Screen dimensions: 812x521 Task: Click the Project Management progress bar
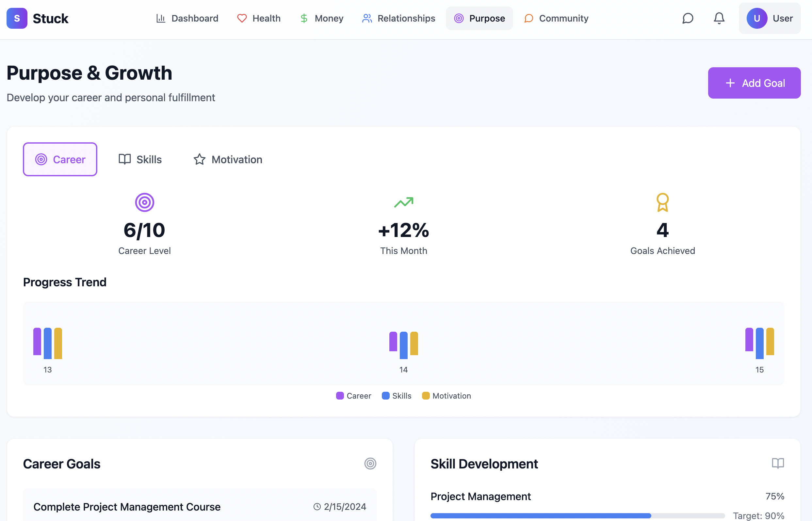tap(577, 515)
